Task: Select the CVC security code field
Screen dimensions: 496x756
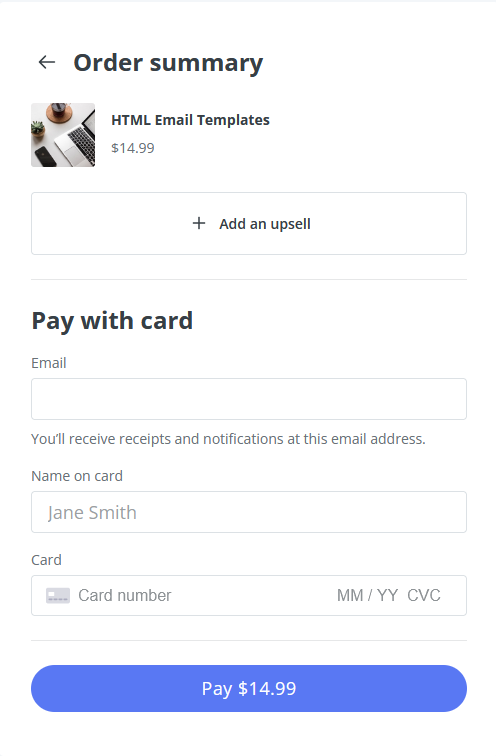Action: click(424, 595)
